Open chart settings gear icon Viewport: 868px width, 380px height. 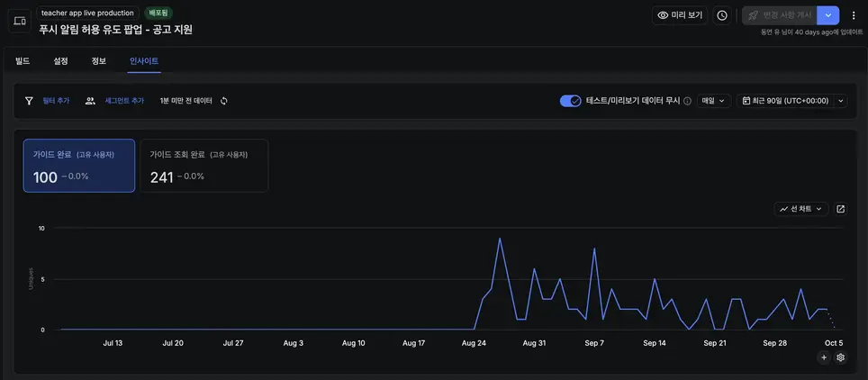(840, 357)
